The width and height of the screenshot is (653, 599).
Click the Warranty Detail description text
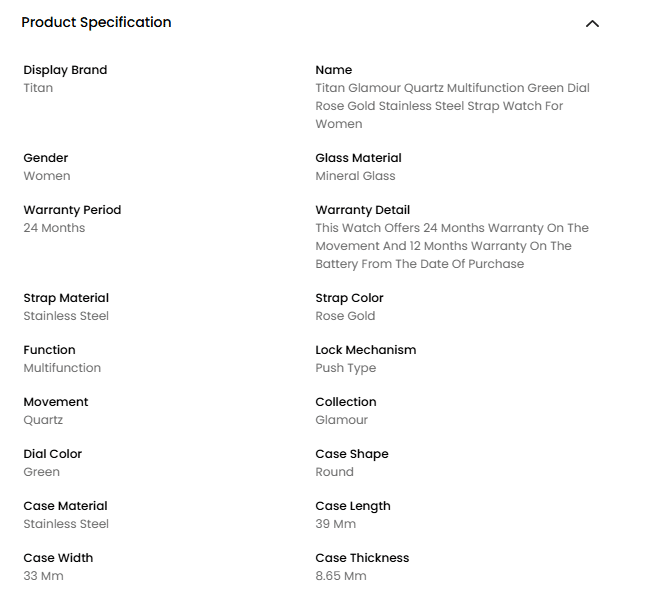click(x=452, y=246)
